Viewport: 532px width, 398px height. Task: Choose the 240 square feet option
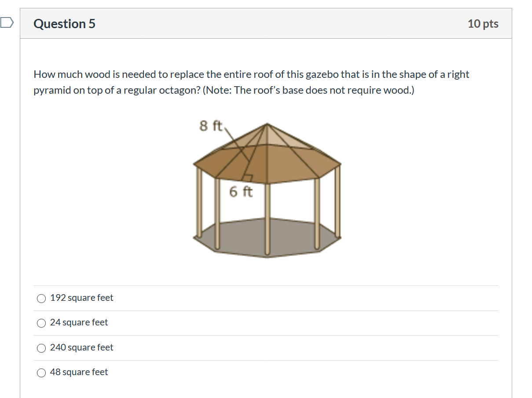(41, 348)
